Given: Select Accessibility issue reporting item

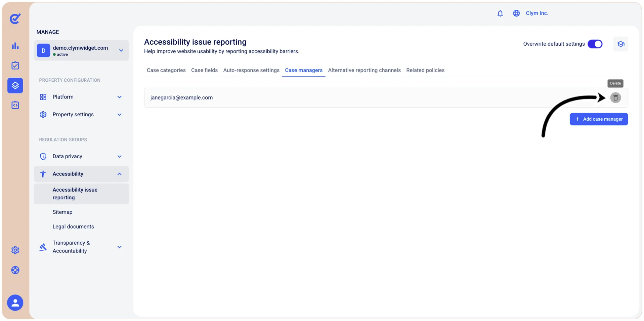Looking at the screenshot, I should coord(81,194).
